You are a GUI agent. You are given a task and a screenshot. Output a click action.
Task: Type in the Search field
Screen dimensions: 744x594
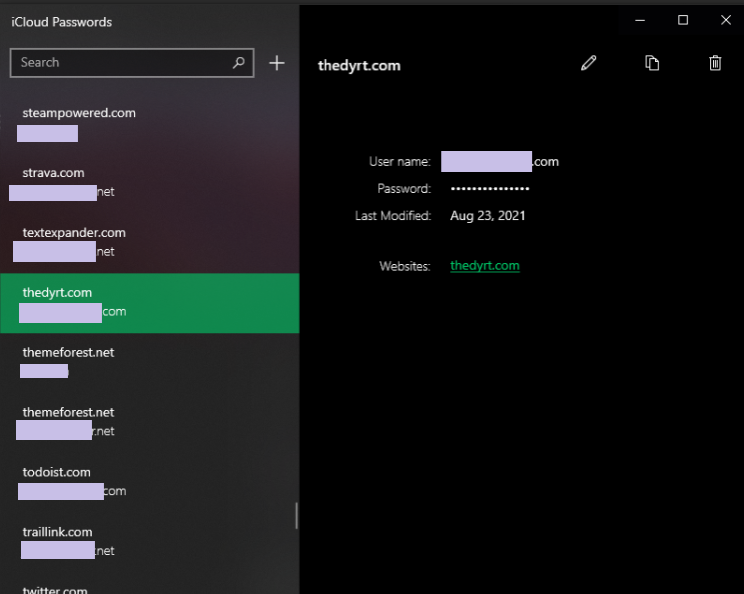pyautogui.click(x=120, y=62)
